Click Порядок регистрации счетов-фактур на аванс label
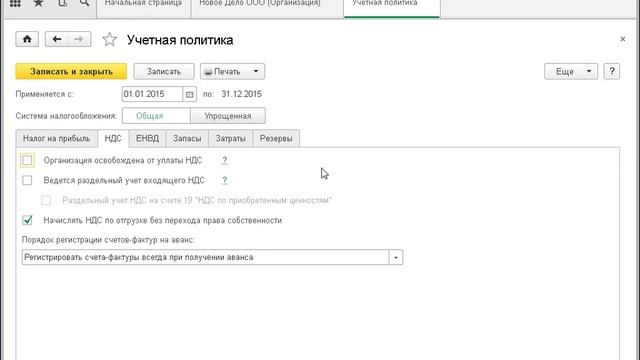Screen dimensions: 640x360 point(108,240)
